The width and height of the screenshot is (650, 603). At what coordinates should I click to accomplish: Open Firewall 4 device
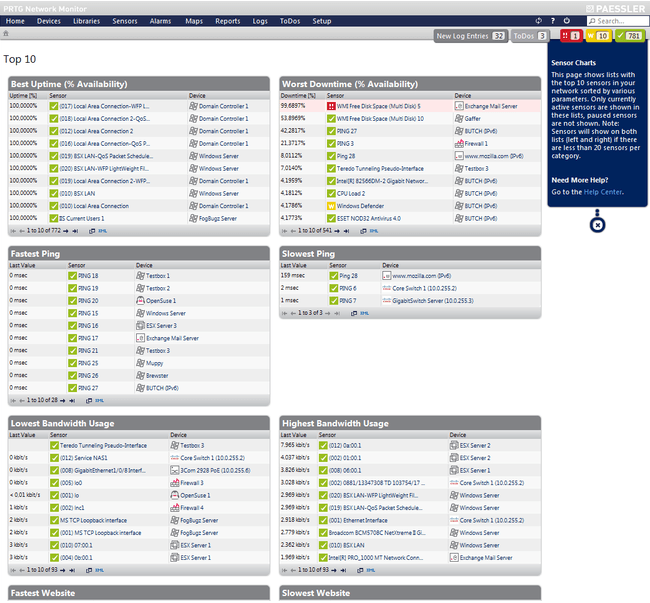[192, 508]
